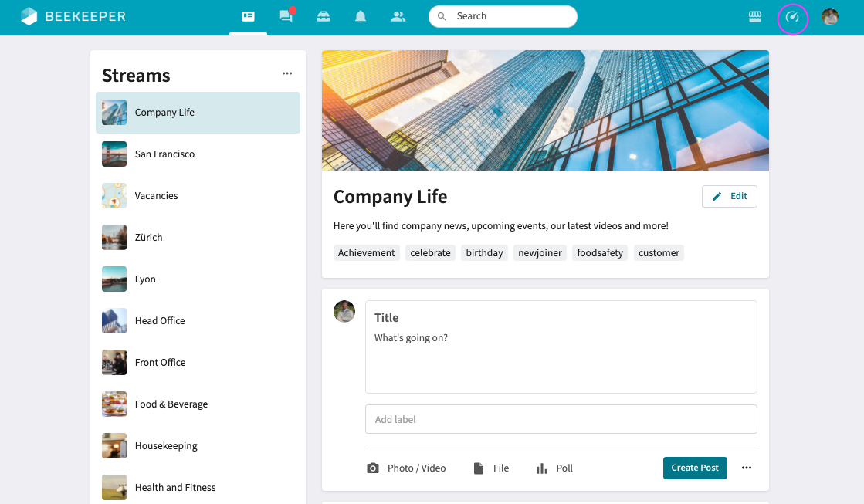
Task: Filter by the foodsafety label tag
Action: (x=600, y=252)
